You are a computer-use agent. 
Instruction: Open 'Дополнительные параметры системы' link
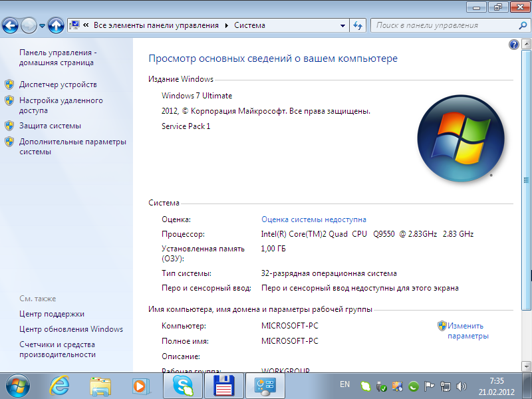pos(72,146)
